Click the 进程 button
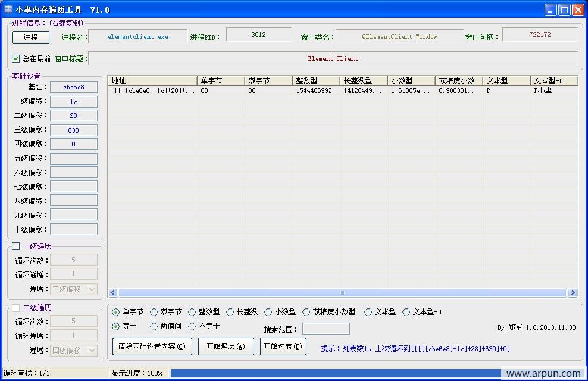This screenshot has height=381, width=588. [x=30, y=37]
